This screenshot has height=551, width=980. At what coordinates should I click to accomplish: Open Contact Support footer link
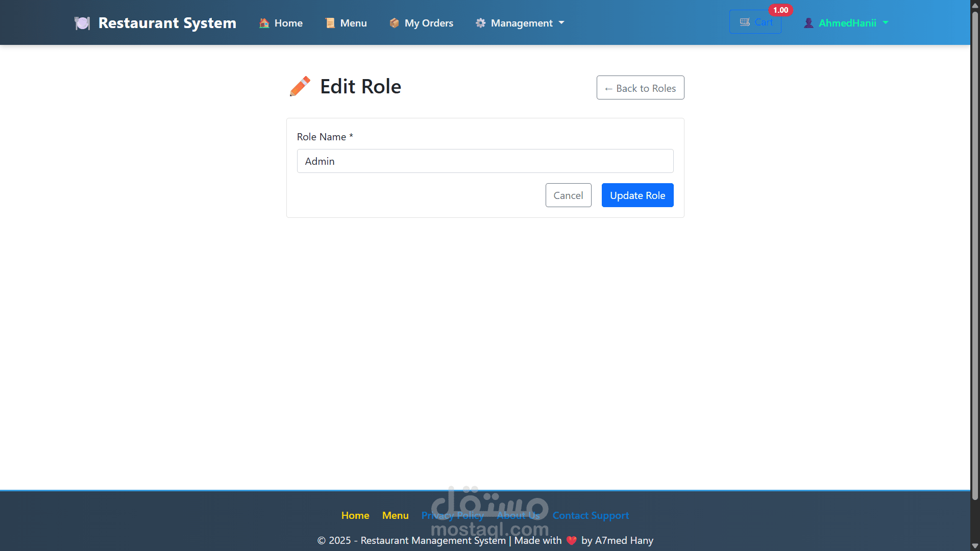591,515
